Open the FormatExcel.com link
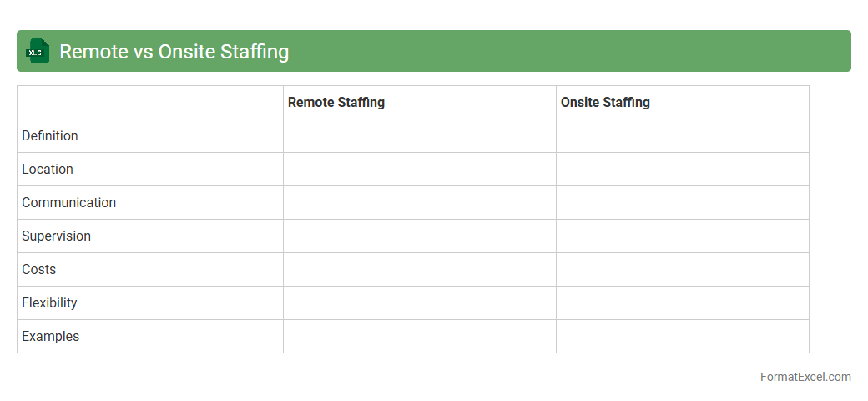Viewport: 868px width, 401px height. (805, 377)
